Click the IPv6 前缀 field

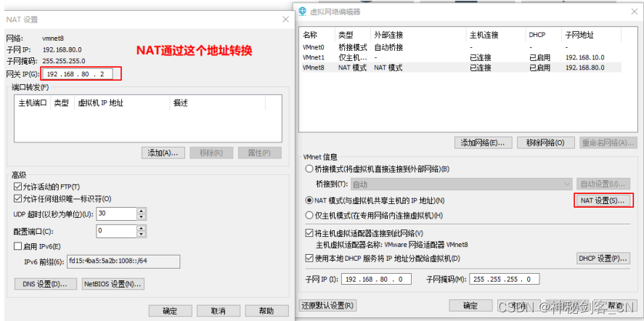123,261
